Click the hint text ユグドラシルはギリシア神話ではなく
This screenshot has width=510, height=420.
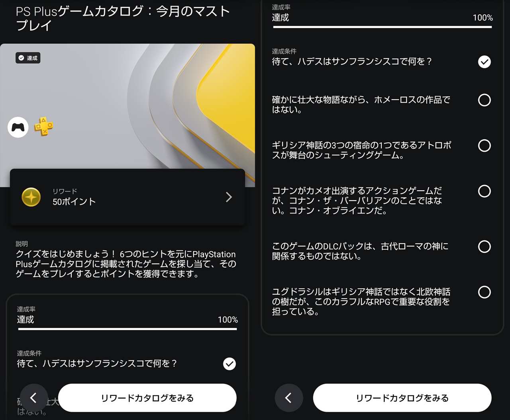tap(361, 302)
